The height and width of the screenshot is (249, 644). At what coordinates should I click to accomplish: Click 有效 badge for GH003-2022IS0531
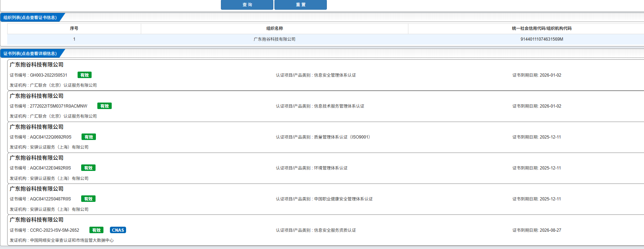pos(84,75)
